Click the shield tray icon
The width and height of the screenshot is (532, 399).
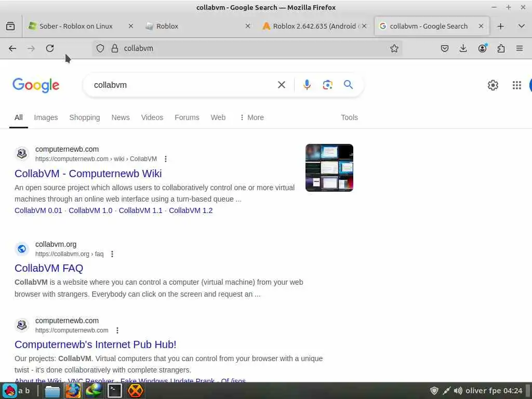point(434,391)
